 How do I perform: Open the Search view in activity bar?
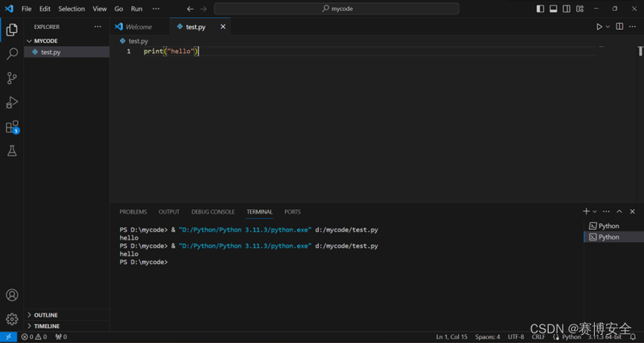(x=12, y=54)
